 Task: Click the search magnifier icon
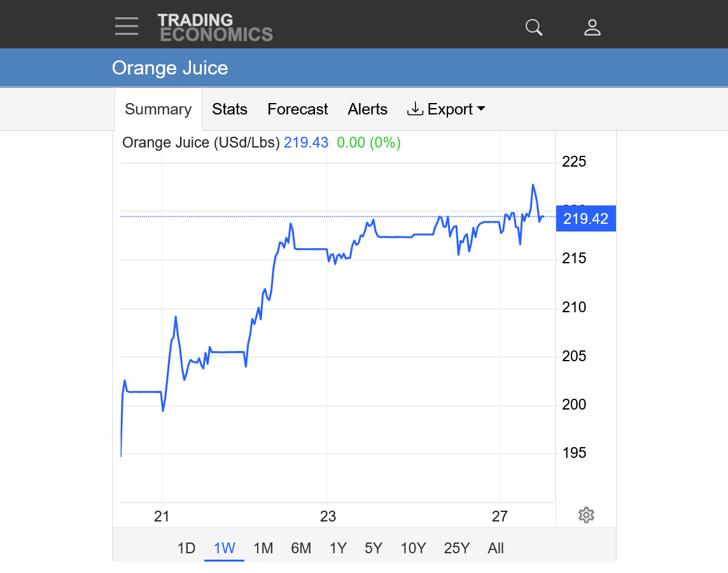(533, 27)
